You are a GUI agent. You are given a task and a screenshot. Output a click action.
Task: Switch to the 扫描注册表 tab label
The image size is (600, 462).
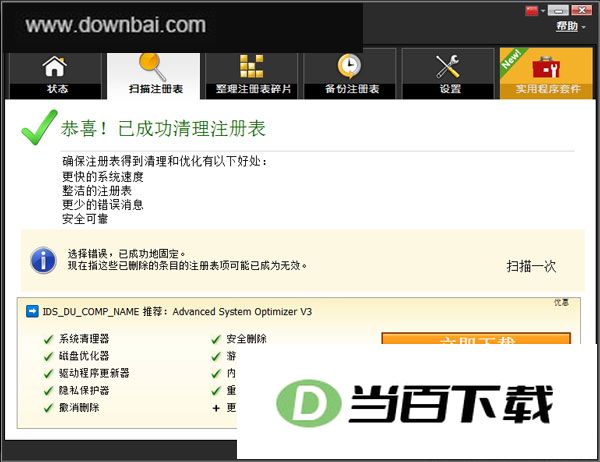[156, 89]
